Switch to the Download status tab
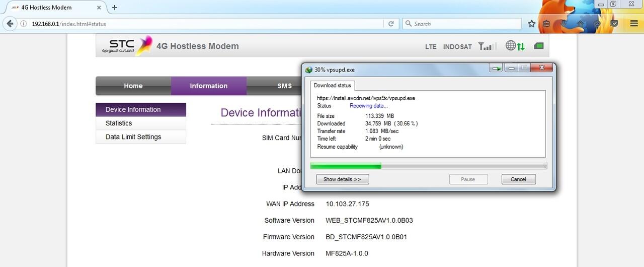This screenshot has height=267, width=644. (x=333, y=86)
